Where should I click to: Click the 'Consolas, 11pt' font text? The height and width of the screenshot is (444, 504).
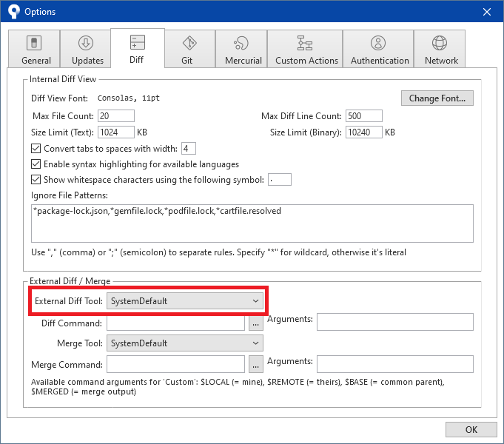point(128,98)
